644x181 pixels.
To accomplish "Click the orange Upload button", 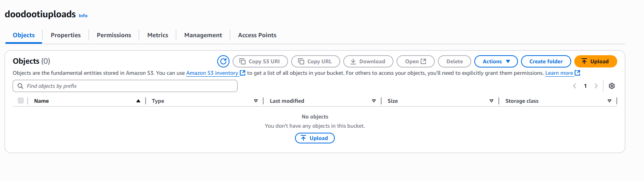I will [x=595, y=61].
